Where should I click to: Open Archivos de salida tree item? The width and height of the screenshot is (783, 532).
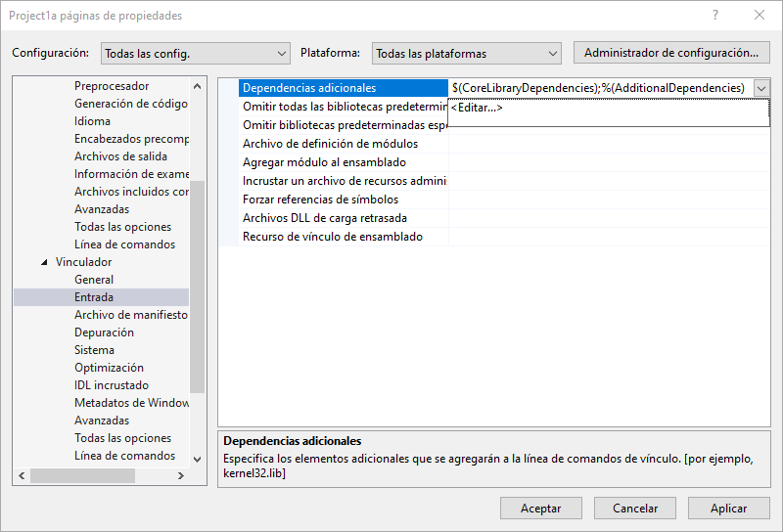(x=120, y=156)
